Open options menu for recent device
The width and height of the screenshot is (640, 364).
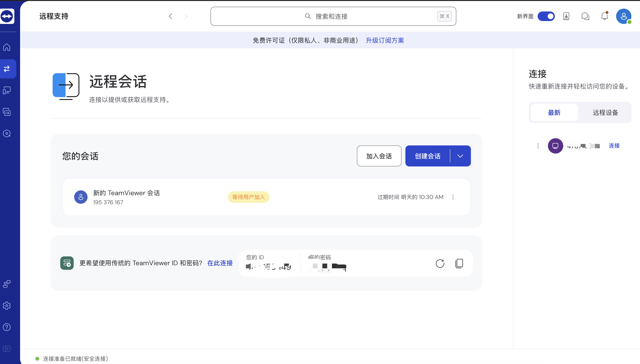538,146
